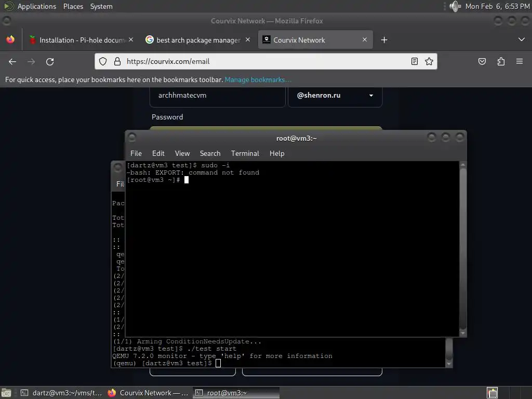Focus the URL bar showing courvix.com/email
The height and width of the screenshot is (399, 532).
tap(264, 61)
